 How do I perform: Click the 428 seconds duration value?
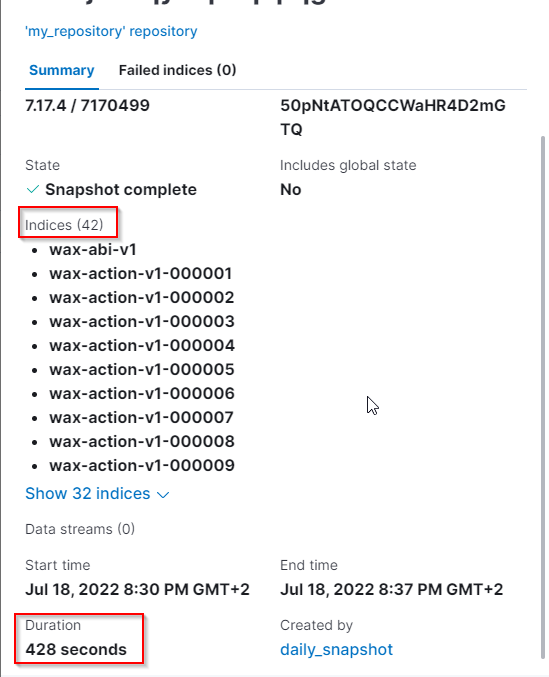point(76,649)
